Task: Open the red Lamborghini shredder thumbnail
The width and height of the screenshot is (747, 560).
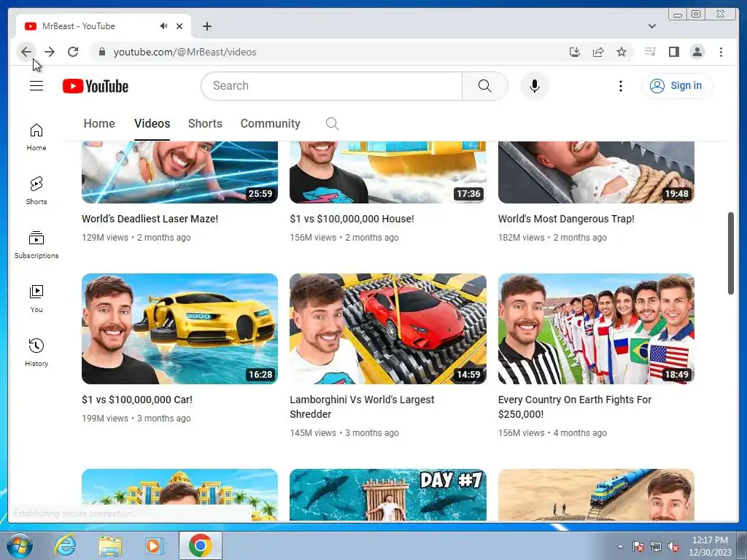Action: 388,329
